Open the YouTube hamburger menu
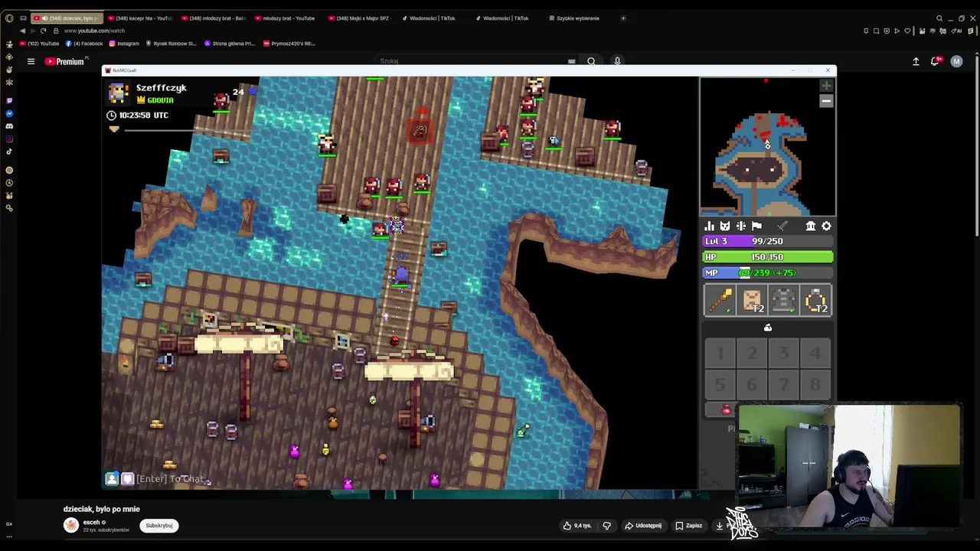 click(x=31, y=61)
